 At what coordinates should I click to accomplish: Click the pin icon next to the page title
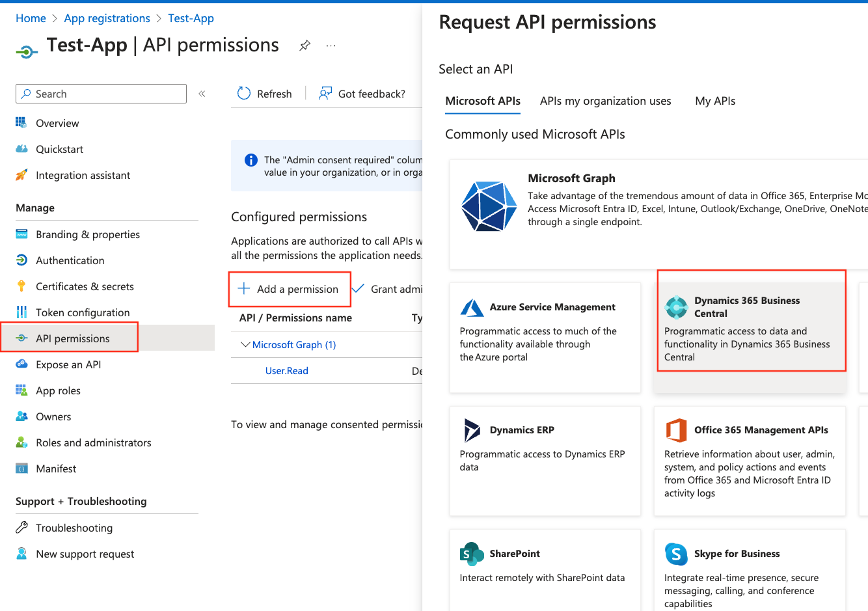305,46
